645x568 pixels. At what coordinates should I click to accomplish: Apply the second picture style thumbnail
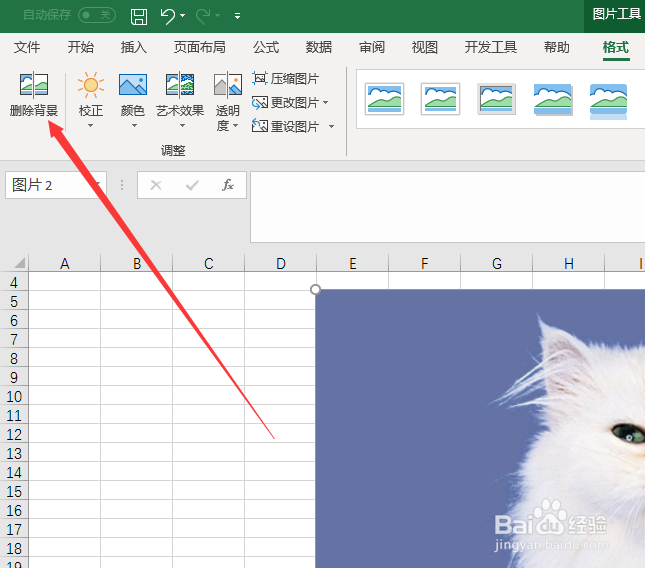point(440,99)
